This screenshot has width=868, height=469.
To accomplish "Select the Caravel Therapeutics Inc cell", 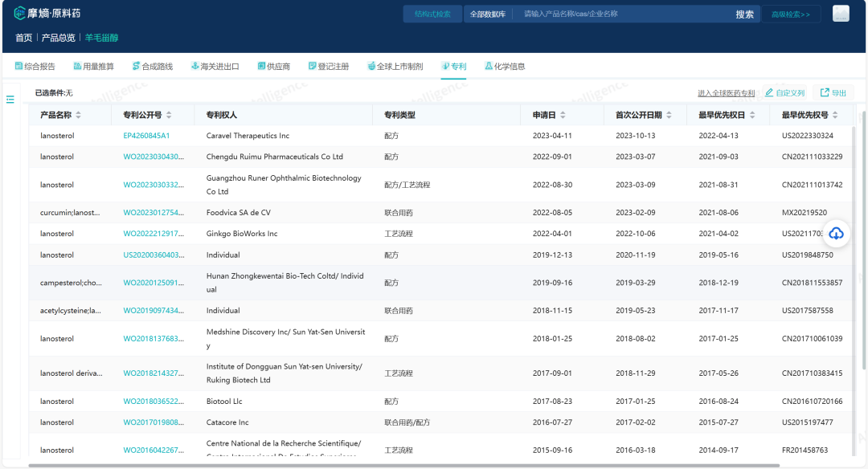I will (x=248, y=136).
